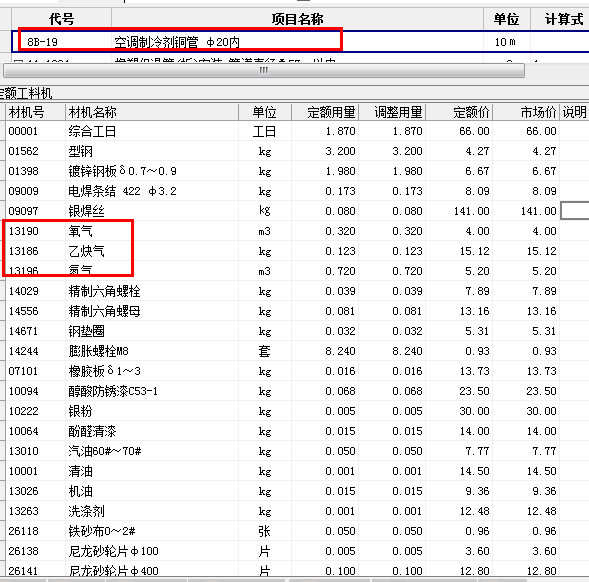Click quota price 30.00 of 银粉

point(474,411)
